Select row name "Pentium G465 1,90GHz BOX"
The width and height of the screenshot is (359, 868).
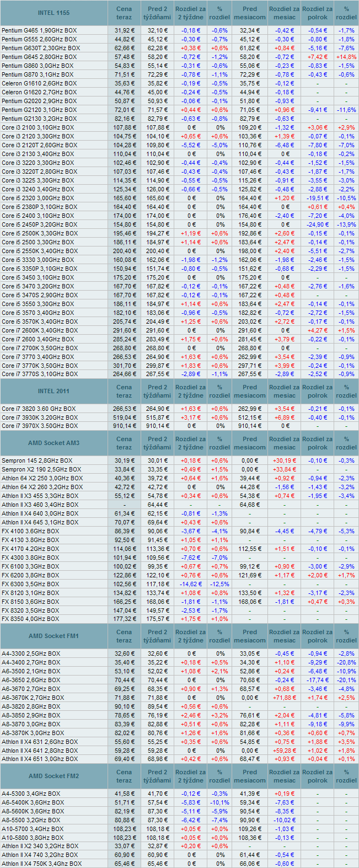click(39, 30)
